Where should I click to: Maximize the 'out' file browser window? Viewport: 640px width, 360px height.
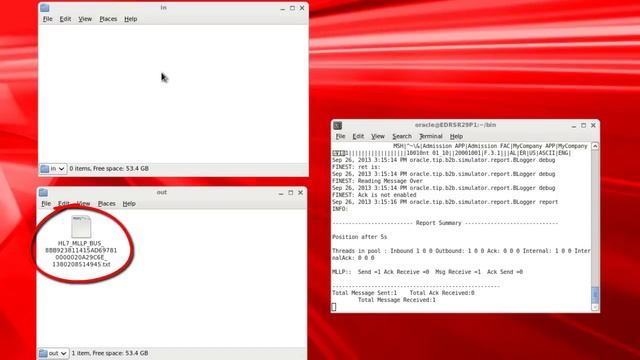pyautogui.click(x=291, y=193)
